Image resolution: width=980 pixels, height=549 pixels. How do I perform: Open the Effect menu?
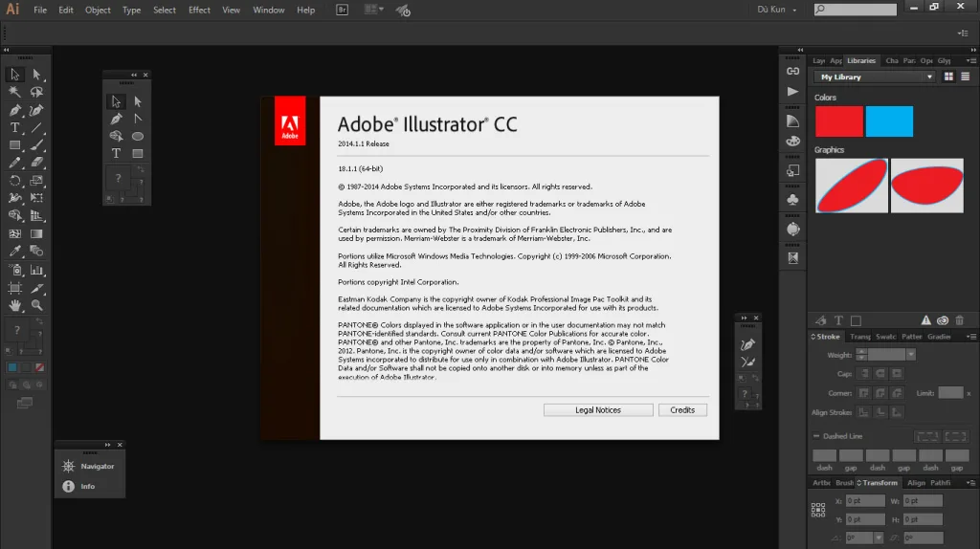[199, 10]
